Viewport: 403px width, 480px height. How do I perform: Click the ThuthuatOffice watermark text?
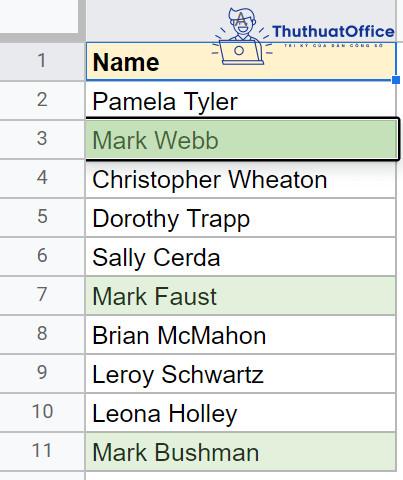[x=333, y=32]
